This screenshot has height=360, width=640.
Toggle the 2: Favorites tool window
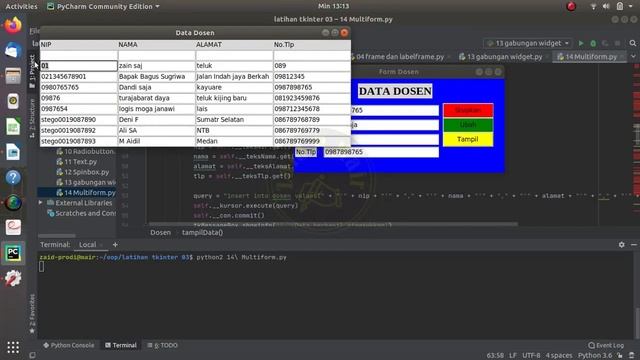[32, 313]
